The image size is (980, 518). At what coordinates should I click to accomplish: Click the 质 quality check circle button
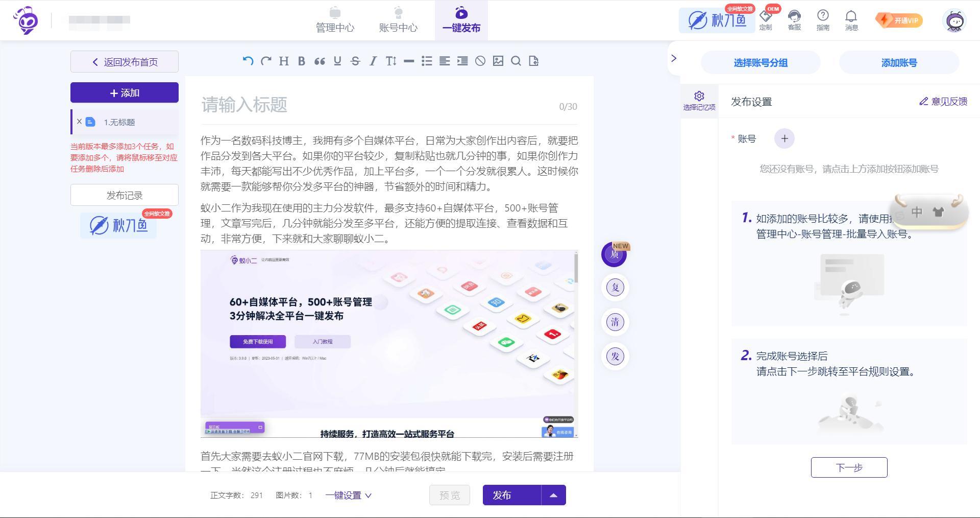click(614, 254)
